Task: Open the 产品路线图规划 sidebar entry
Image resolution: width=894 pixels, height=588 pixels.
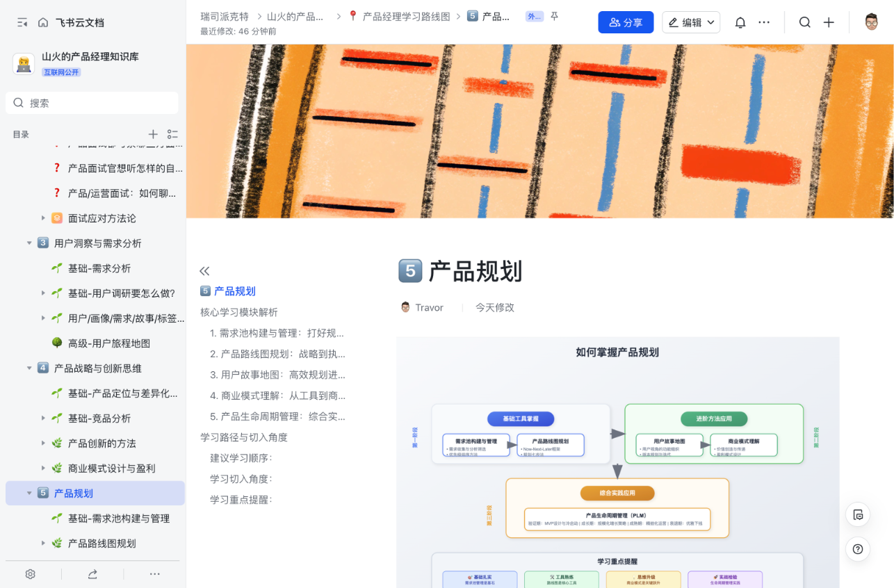Action: click(x=104, y=543)
